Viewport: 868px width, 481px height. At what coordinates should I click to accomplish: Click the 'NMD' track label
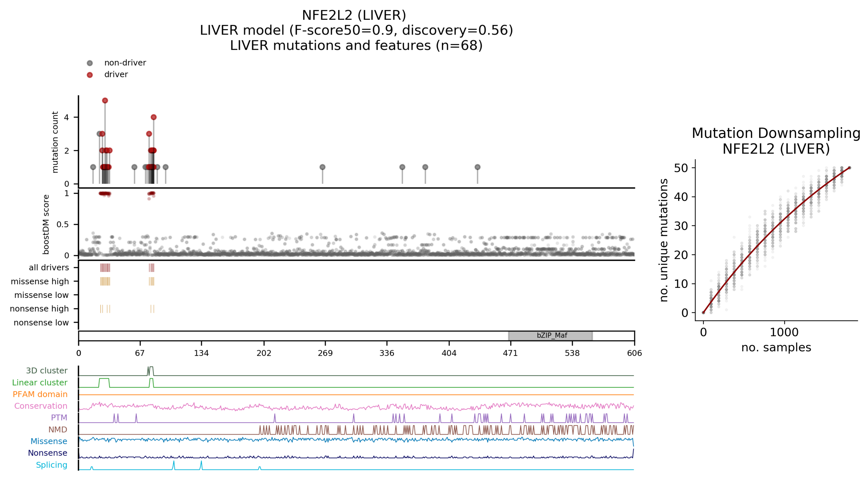click(x=58, y=430)
